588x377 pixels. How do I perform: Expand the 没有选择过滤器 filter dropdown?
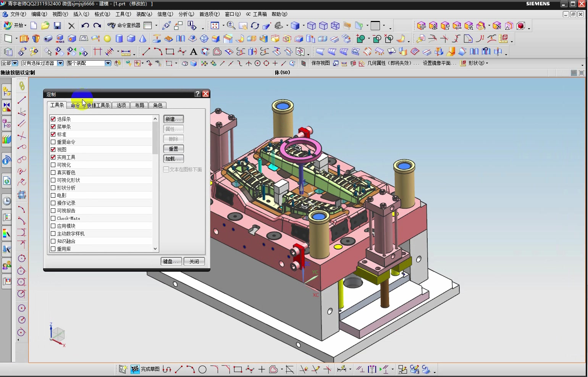tap(60, 63)
